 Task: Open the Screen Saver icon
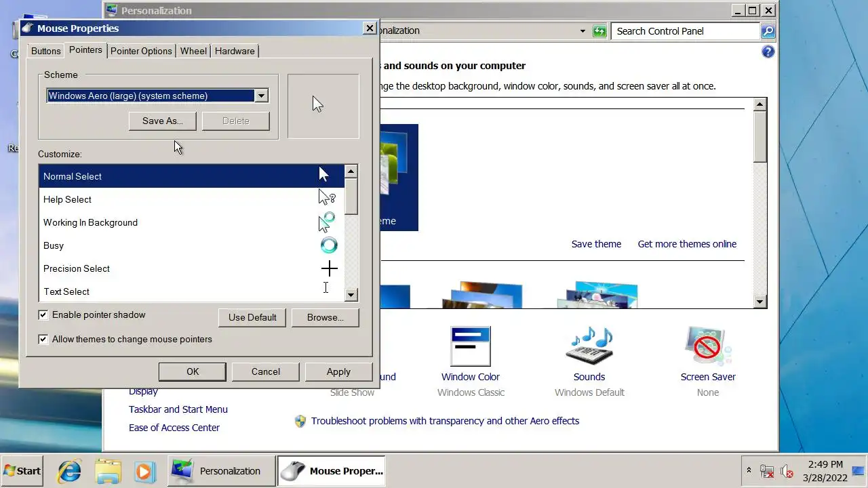pyautogui.click(x=708, y=346)
